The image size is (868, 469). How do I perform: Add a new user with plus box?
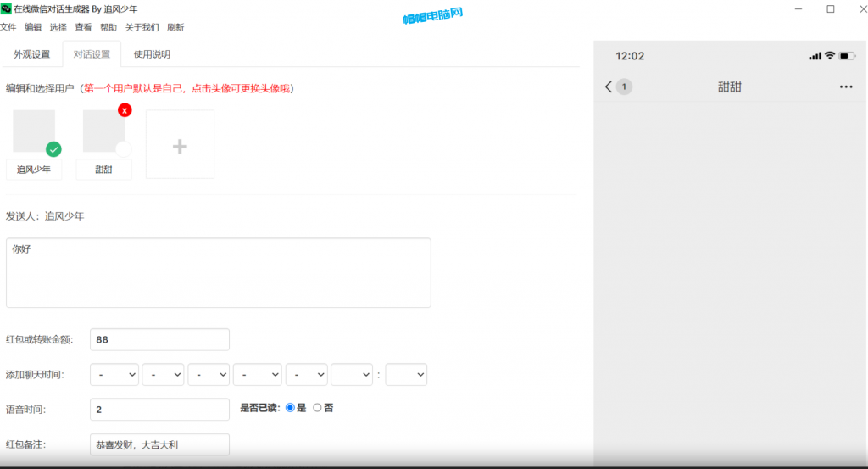point(180,144)
